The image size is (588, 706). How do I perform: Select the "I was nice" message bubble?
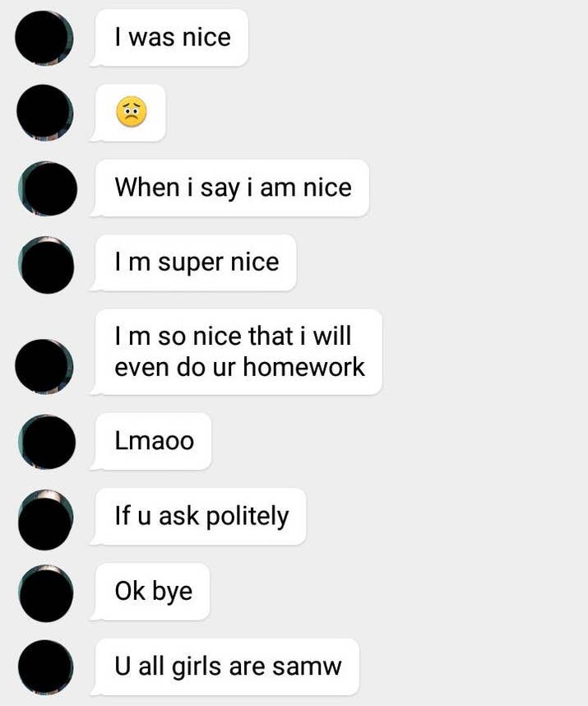(x=173, y=38)
